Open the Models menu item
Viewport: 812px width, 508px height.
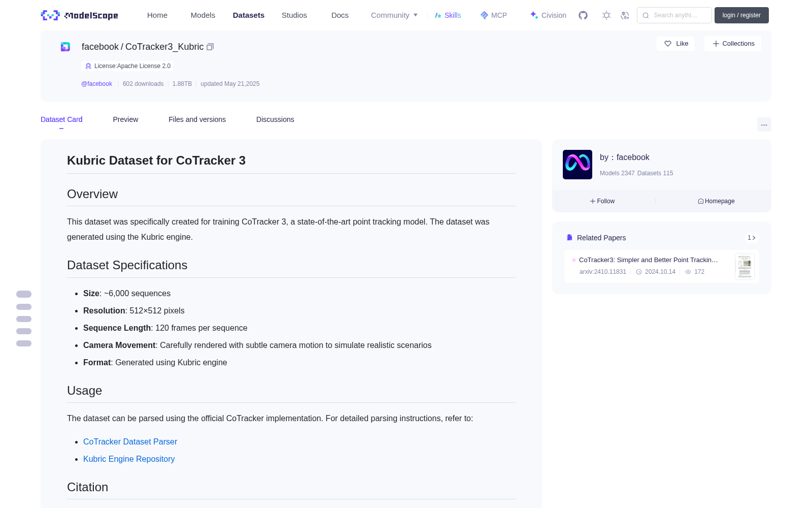(x=203, y=15)
